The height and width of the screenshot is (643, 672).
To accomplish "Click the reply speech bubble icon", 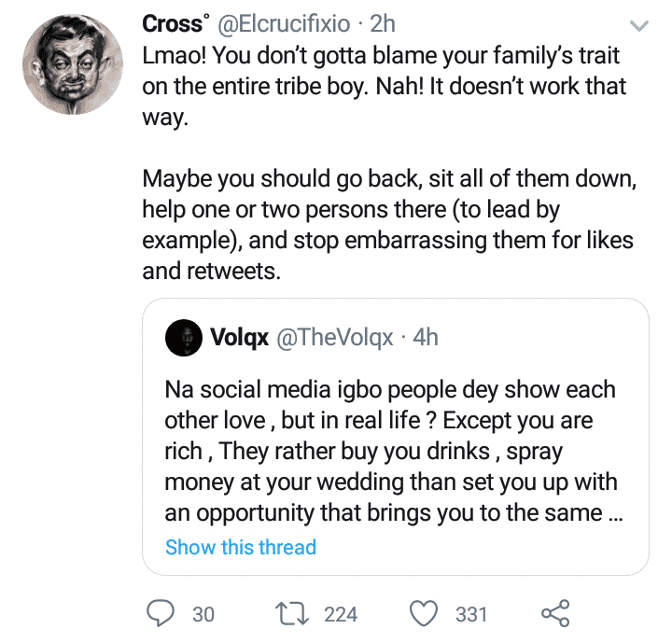I will point(162,613).
